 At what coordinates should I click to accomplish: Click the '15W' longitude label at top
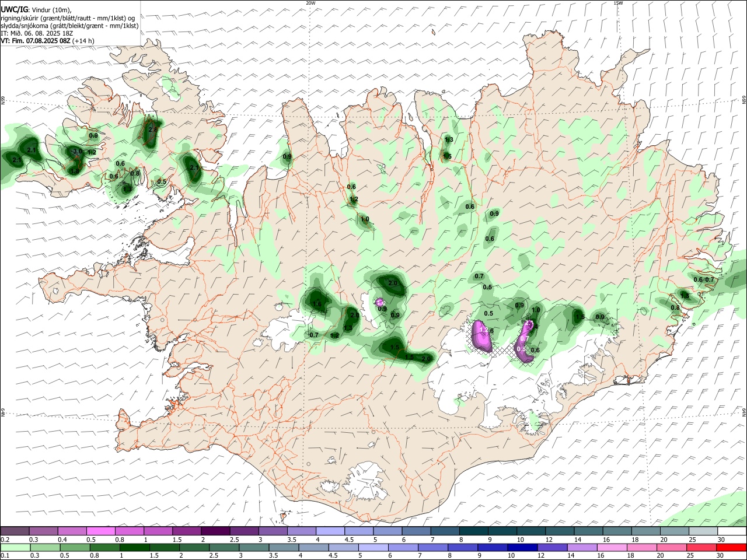pos(618,3)
